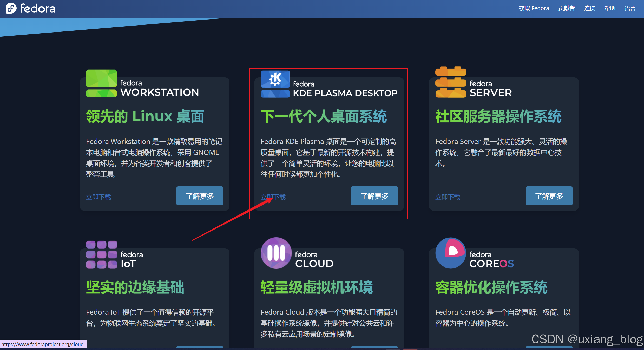The width and height of the screenshot is (644, 350).
Task: Click the orange Fedora Server icon
Action: (451, 82)
